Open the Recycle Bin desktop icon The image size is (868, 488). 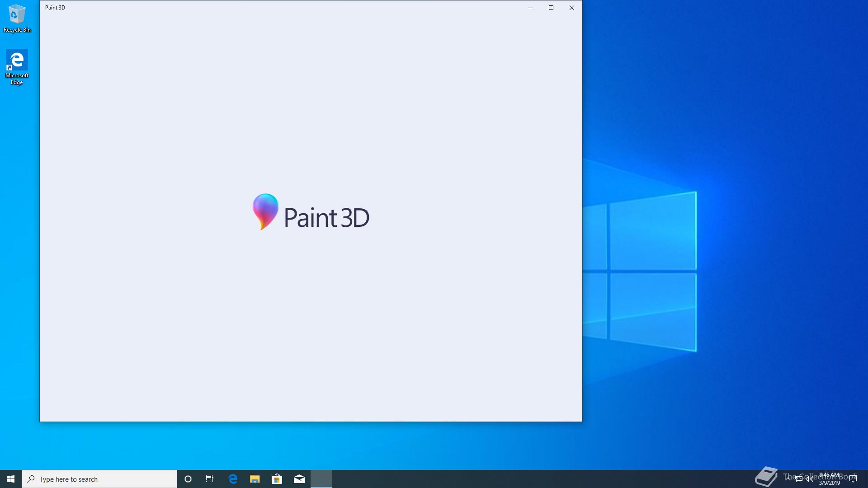(17, 19)
